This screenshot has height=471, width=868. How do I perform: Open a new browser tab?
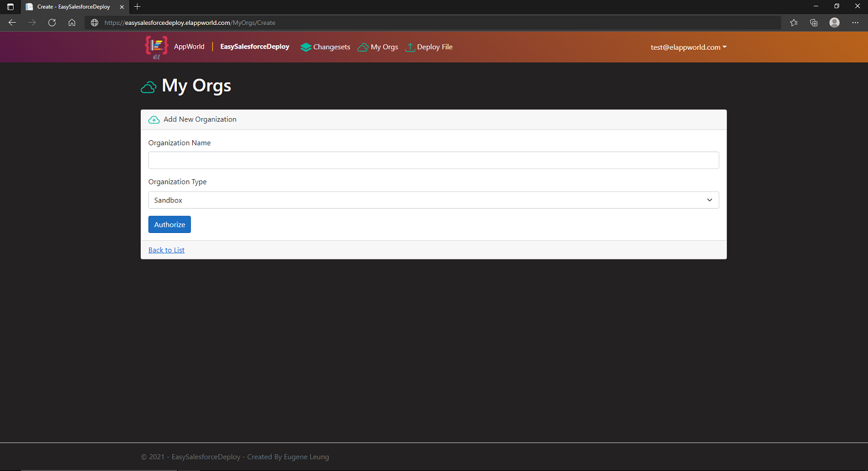point(137,7)
